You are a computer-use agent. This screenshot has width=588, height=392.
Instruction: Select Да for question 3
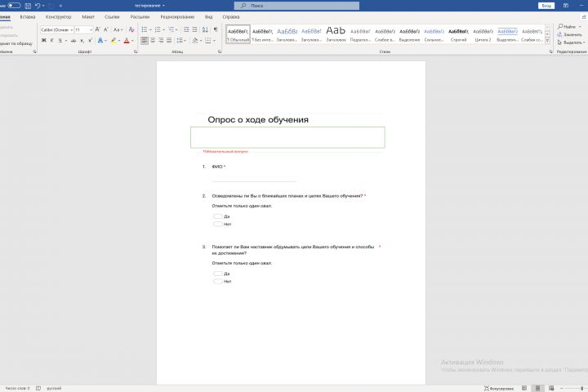(218, 274)
